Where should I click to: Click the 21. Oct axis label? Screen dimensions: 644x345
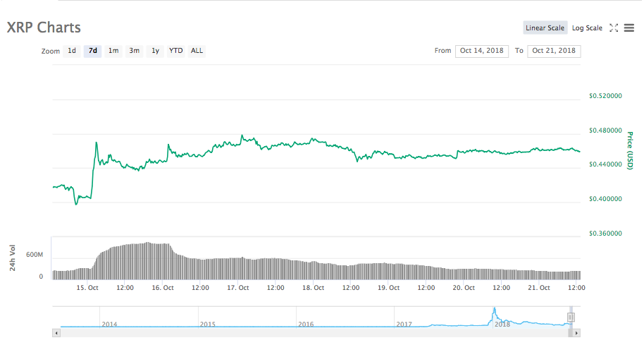coord(539,288)
